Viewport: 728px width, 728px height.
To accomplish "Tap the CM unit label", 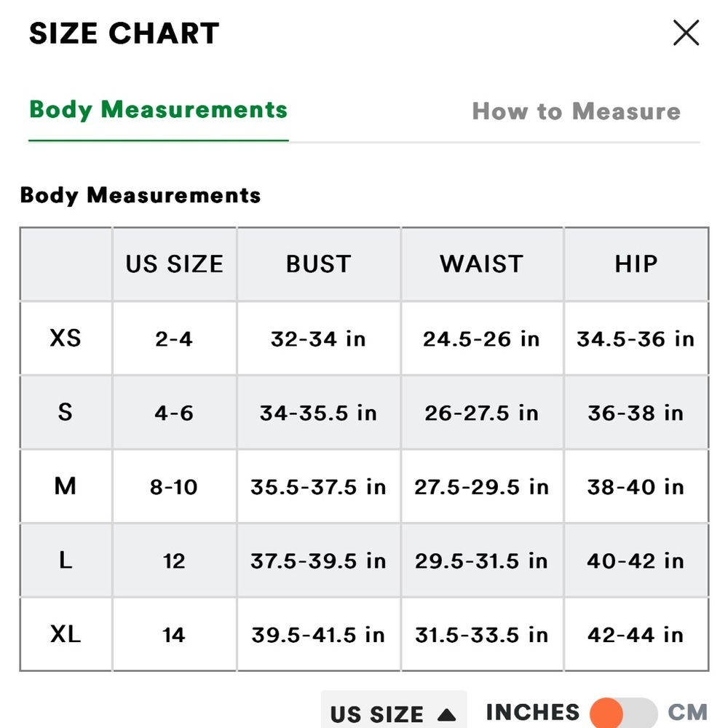I will pos(688,712).
